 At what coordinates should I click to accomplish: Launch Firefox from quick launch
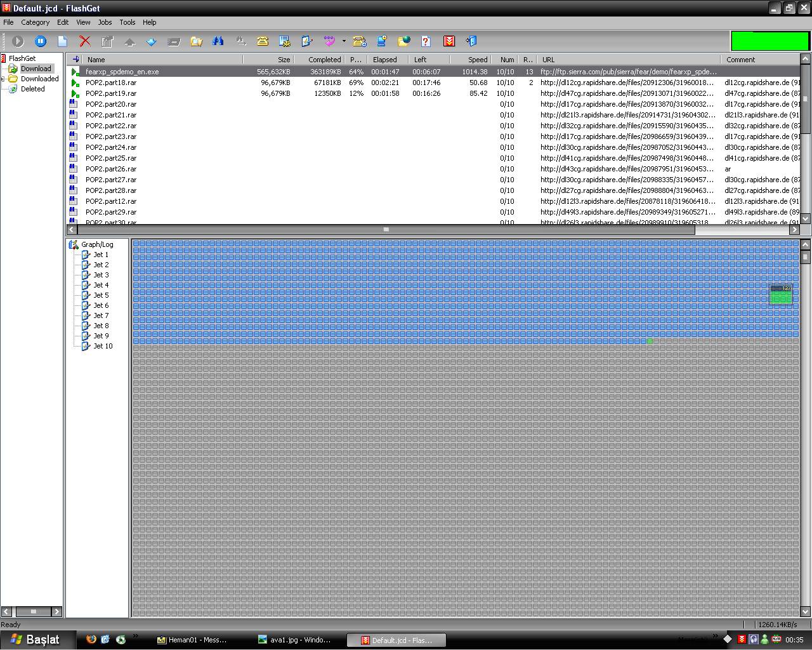coord(91,640)
